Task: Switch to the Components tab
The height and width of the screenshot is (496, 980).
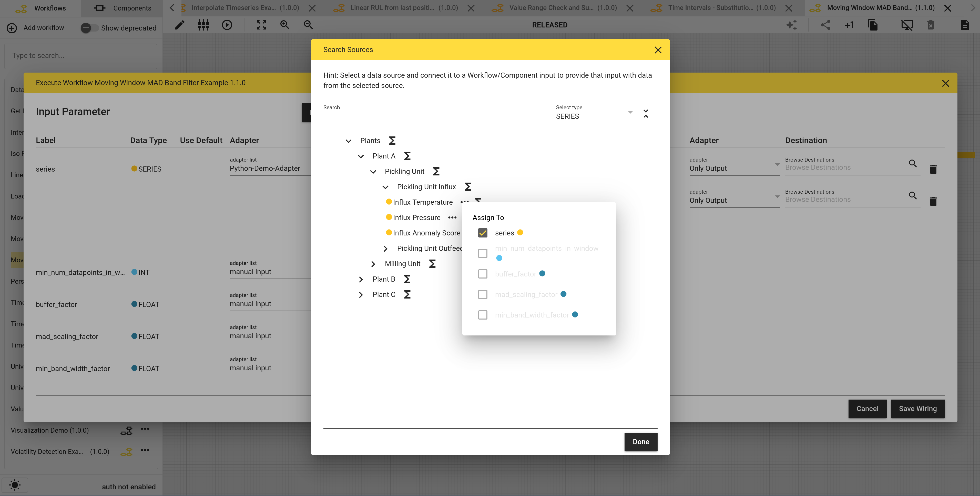Action: pos(122,8)
